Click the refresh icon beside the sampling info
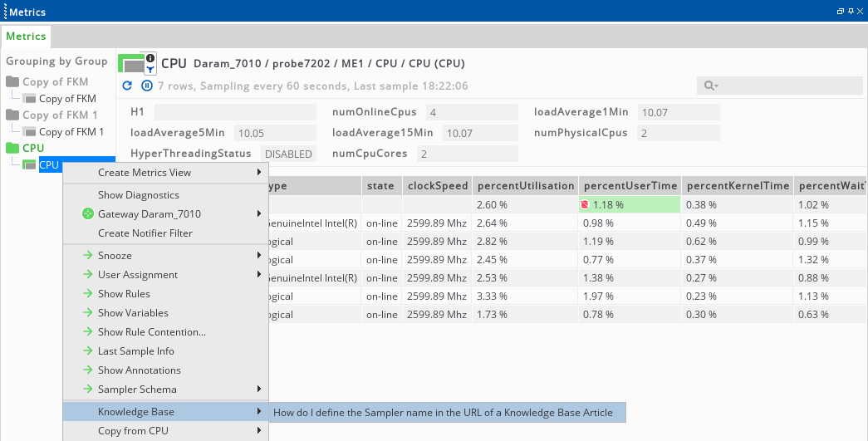This screenshot has height=441, width=868. pyautogui.click(x=127, y=86)
